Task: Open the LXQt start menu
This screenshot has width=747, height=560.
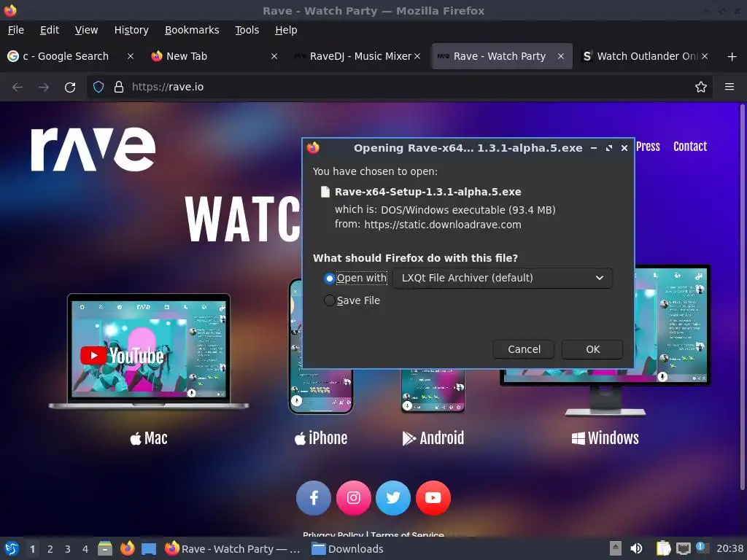Action: point(12,549)
